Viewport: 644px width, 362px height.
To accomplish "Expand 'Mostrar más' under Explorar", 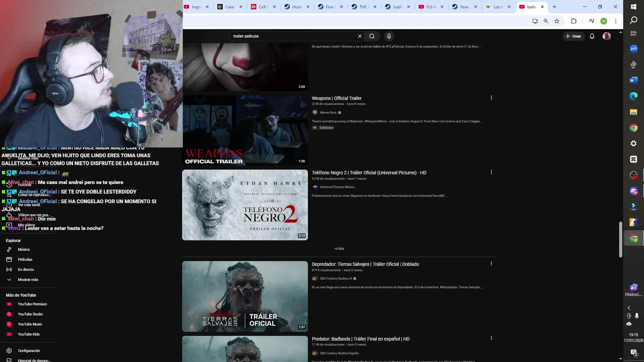I will pyautogui.click(x=28, y=280).
